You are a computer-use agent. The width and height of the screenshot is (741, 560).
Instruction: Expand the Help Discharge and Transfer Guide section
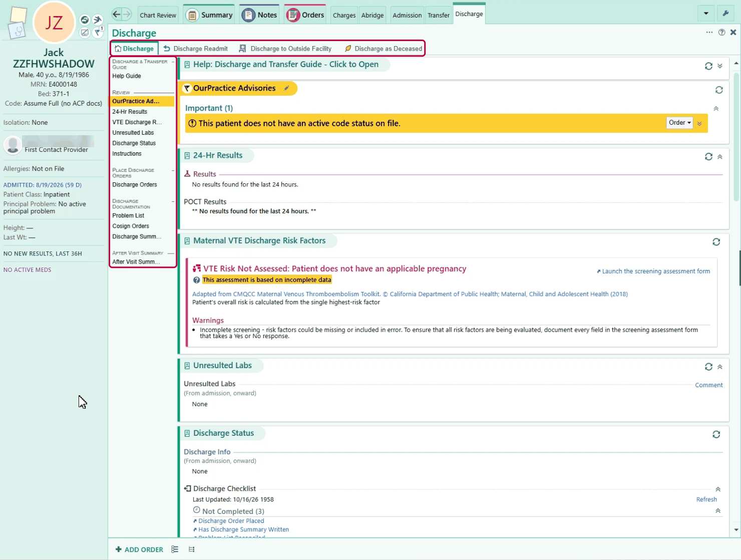coord(720,66)
